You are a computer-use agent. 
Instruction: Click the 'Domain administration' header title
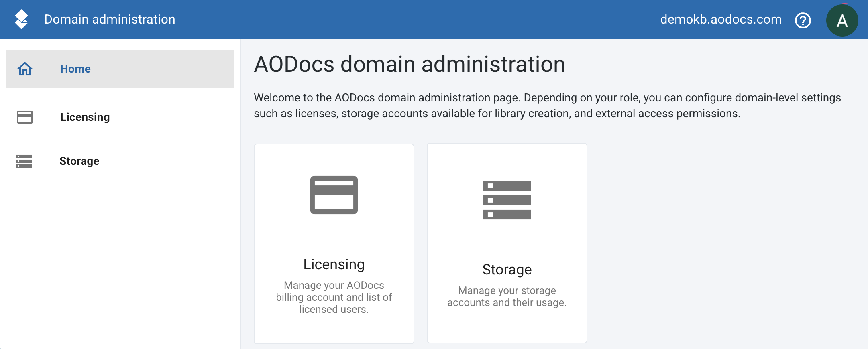110,19
